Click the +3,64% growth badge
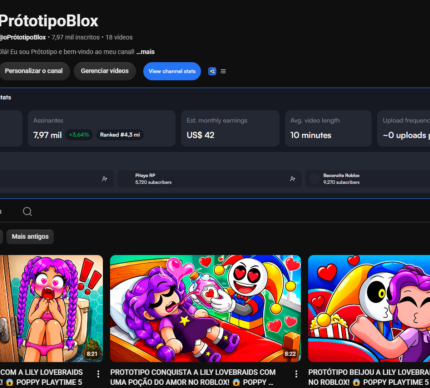Viewport: 430px width, 388px height. [x=79, y=135]
